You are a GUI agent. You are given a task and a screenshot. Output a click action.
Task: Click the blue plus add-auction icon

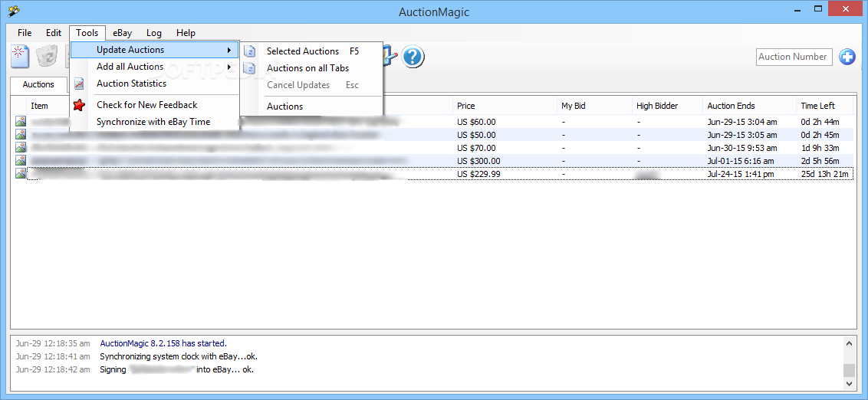(x=847, y=57)
